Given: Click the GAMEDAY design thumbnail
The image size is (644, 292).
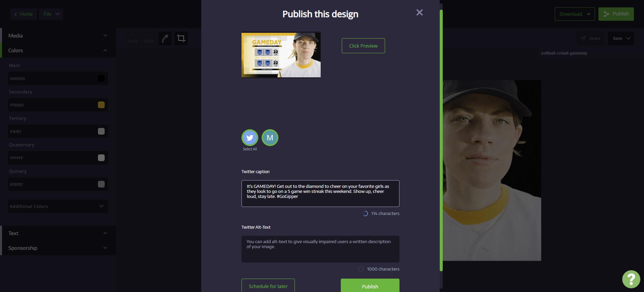Looking at the screenshot, I should 281,55.
